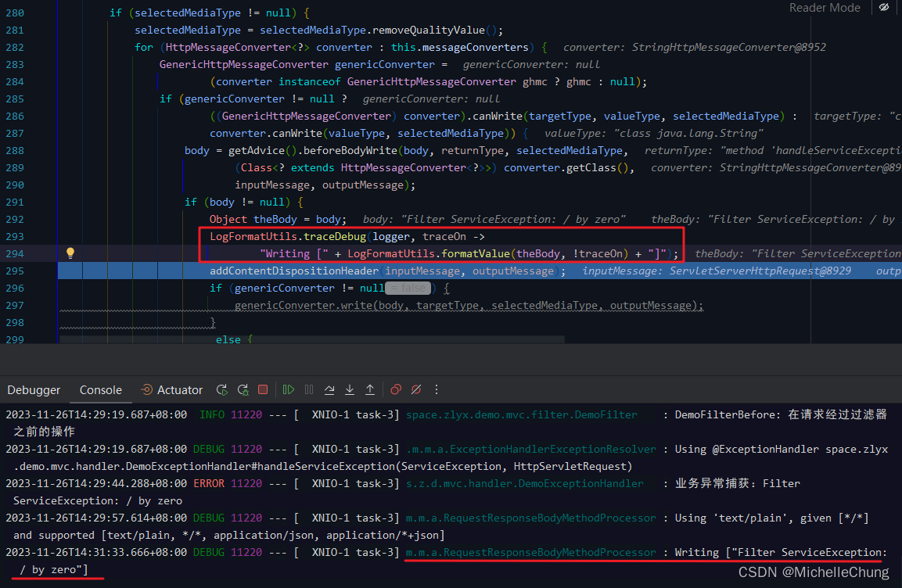This screenshot has height=588, width=902.
Task: Rerun the debug session
Action: click(x=221, y=389)
